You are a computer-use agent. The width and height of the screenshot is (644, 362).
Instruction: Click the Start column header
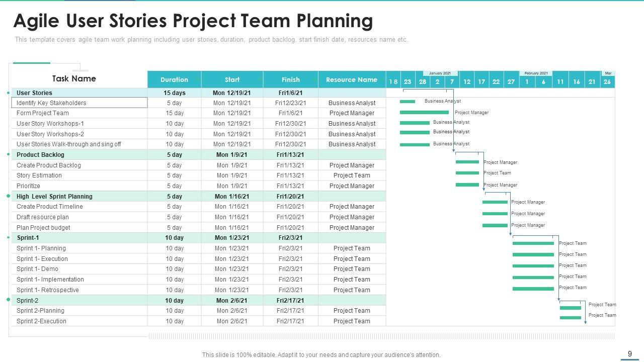pos(232,79)
